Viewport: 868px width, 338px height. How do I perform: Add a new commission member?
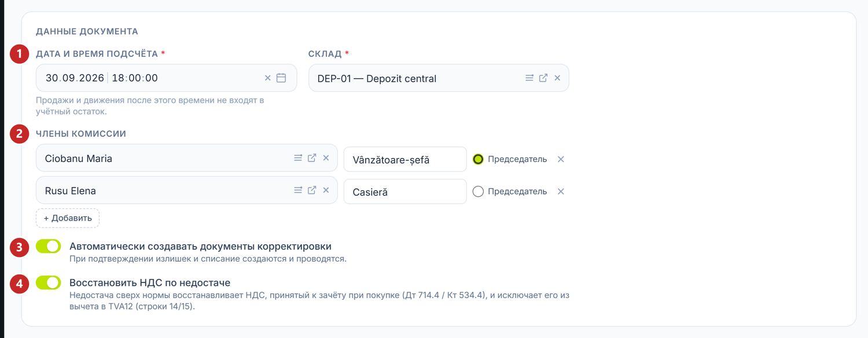click(68, 218)
